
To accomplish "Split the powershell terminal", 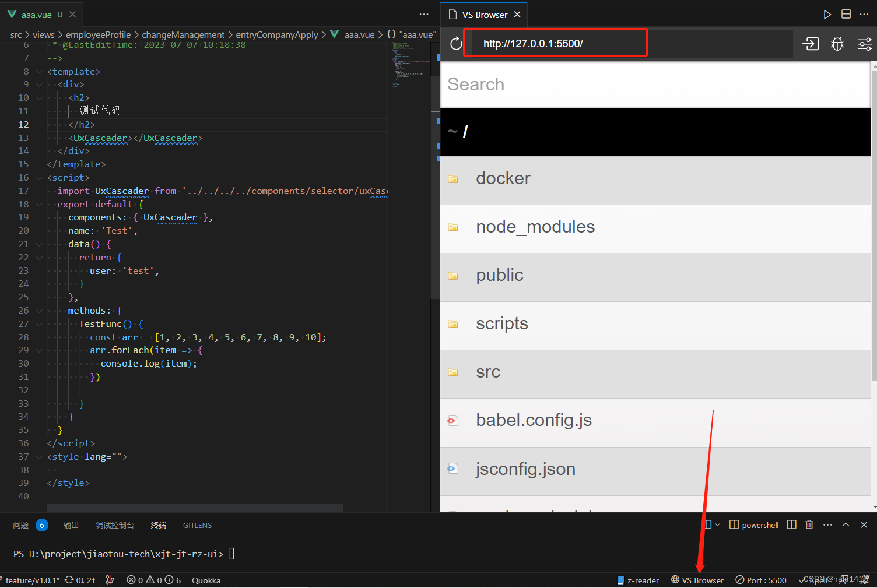I will (x=791, y=524).
